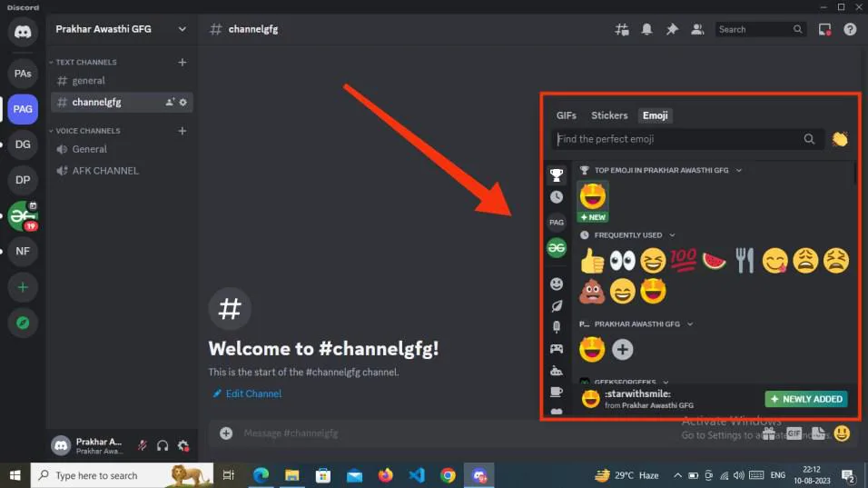
Task: Open the NF server
Action: coord(23,251)
